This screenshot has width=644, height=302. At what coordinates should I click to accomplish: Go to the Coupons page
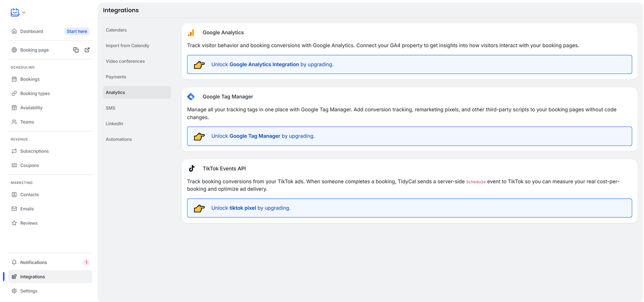[50, 165]
